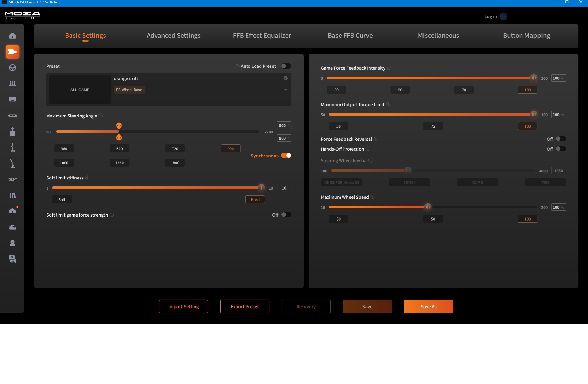This screenshot has height=384, width=588.
Task: Click the Soft limit stiffness slider handle
Action: (x=261, y=188)
